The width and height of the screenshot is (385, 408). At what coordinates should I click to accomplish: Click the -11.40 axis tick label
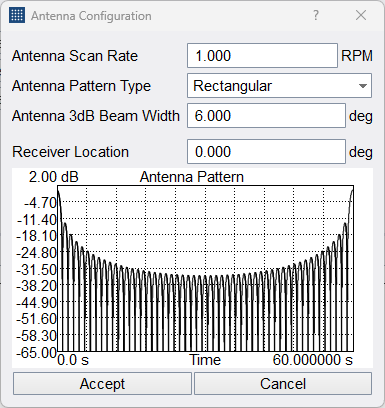tap(36, 220)
